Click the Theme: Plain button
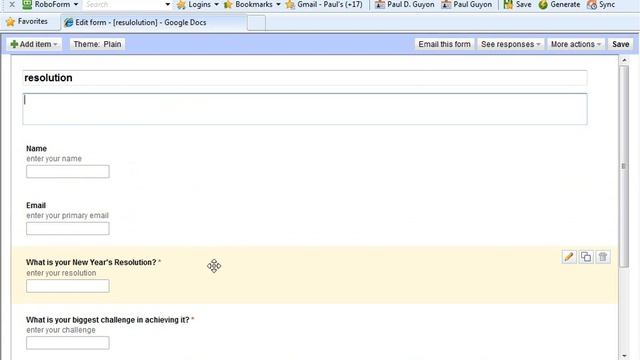 pos(97,44)
